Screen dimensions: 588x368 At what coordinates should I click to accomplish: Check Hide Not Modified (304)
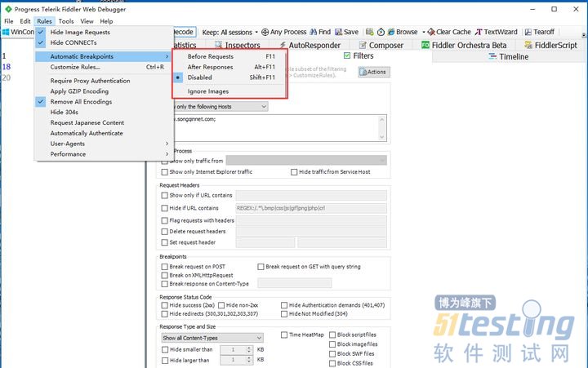pyautogui.click(x=284, y=314)
